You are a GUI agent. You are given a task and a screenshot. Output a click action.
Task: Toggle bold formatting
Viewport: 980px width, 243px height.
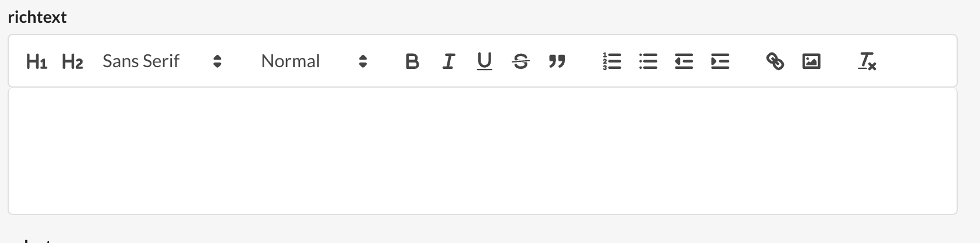(412, 61)
